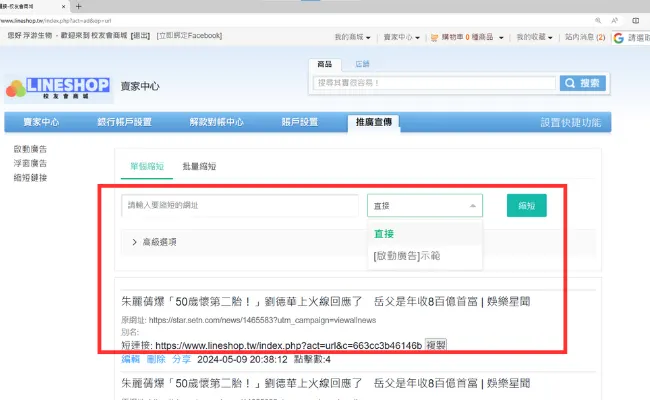The width and height of the screenshot is (650, 400).
Task: Select the 商品 search tab
Action: point(325,64)
